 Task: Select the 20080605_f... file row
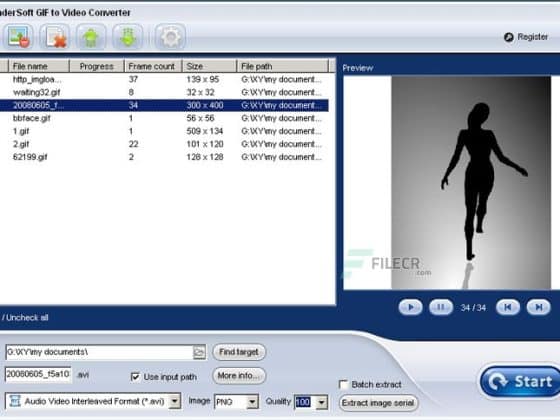pyautogui.click(x=164, y=105)
